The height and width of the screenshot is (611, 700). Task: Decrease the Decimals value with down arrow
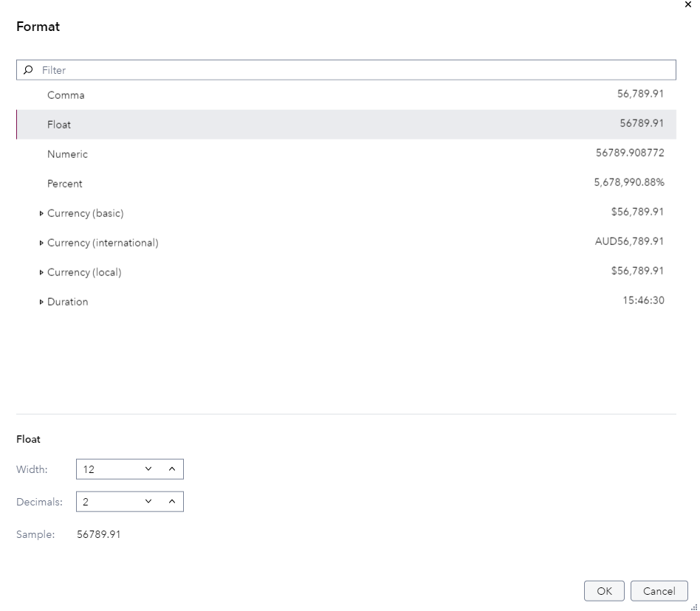[148, 502]
